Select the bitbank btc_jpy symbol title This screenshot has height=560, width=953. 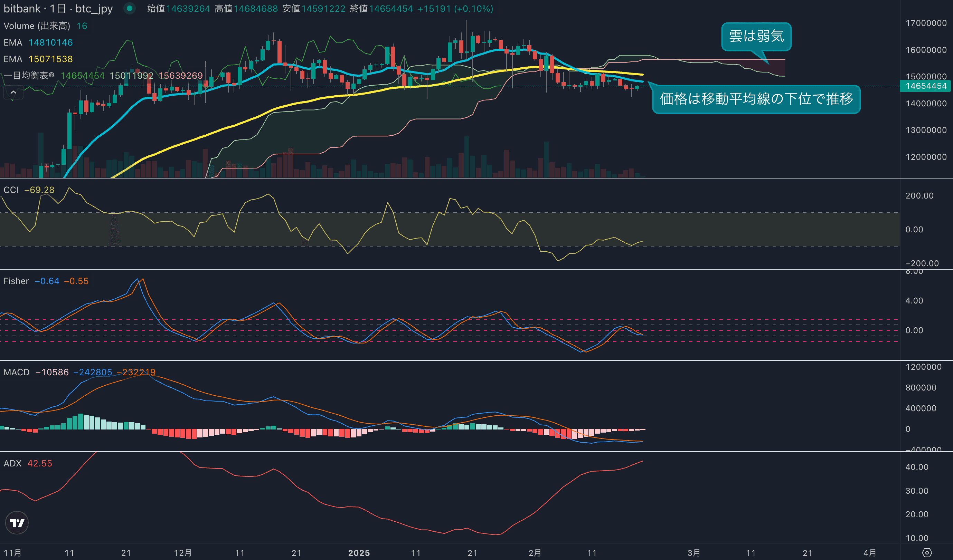pyautogui.click(x=58, y=8)
